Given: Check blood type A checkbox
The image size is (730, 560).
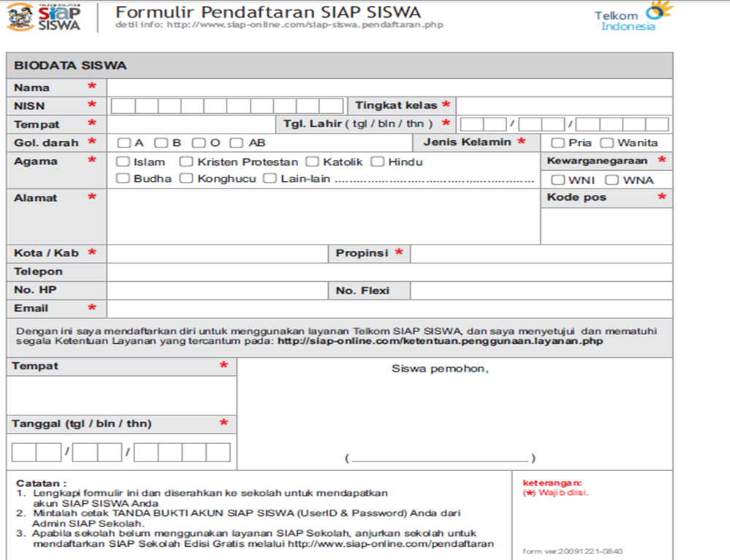Looking at the screenshot, I should point(123,143).
